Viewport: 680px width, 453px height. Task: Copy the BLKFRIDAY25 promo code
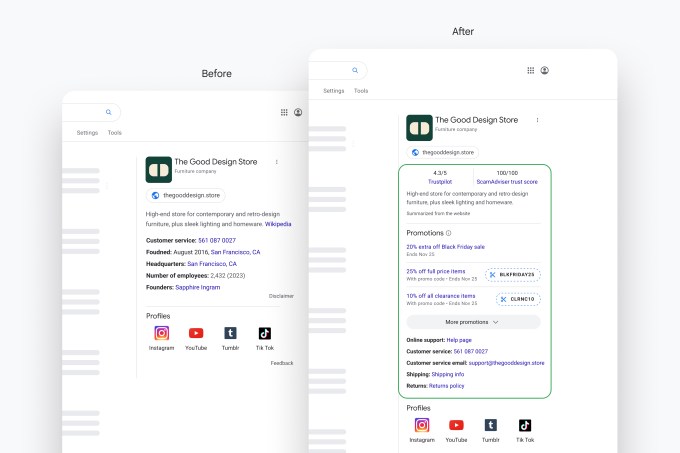[x=513, y=275]
